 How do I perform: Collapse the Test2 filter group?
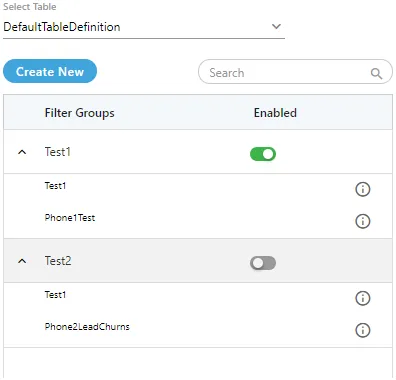coord(22,261)
